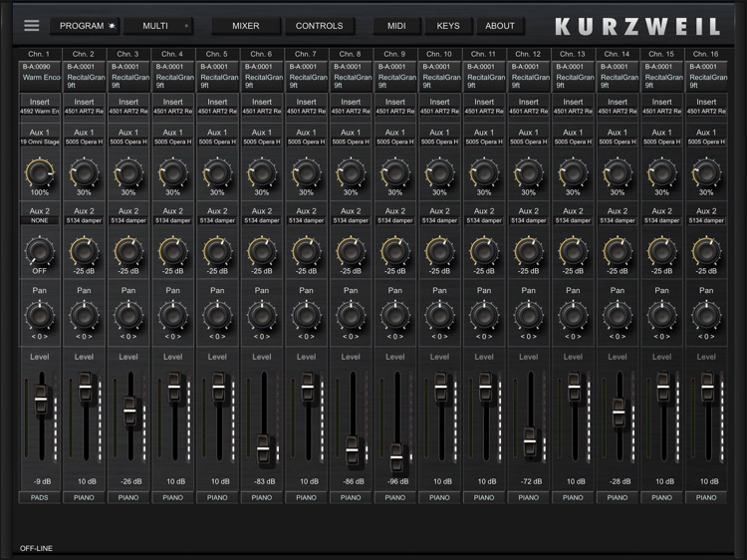This screenshot has width=747, height=560.
Task: Turn the Chn. 1 Aux 1 knob
Action: pos(41,172)
